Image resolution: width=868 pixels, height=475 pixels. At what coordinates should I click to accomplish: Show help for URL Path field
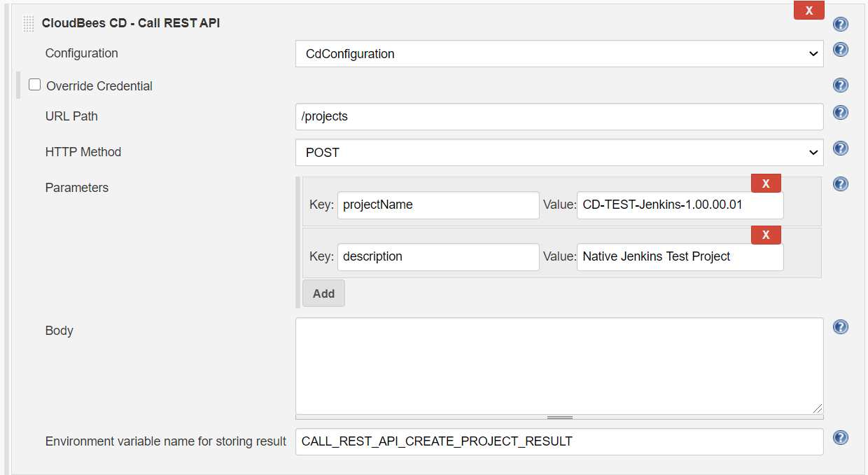841,113
